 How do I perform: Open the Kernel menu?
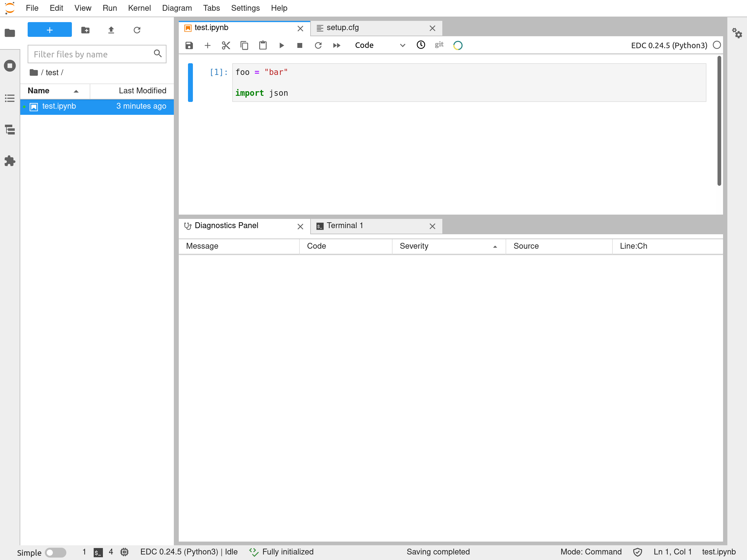(x=139, y=8)
